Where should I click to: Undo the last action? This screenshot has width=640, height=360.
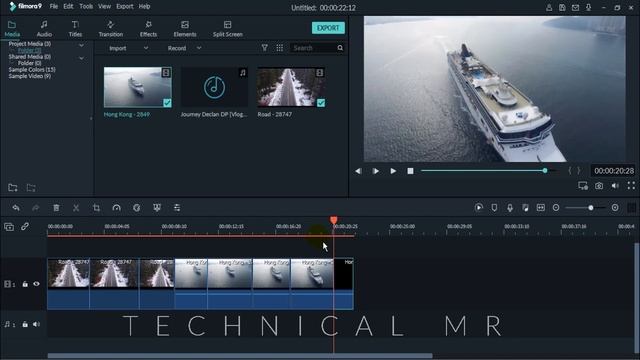(x=16, y=208)
